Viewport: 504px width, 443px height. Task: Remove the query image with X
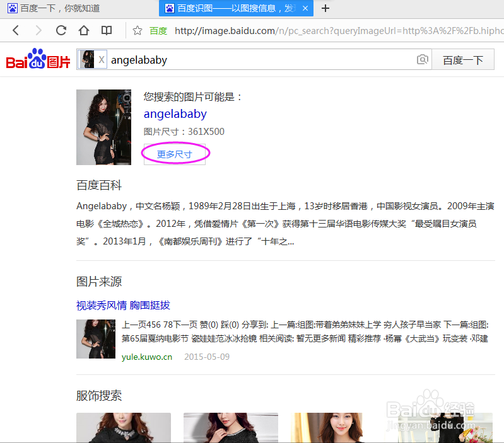[102, 59]
